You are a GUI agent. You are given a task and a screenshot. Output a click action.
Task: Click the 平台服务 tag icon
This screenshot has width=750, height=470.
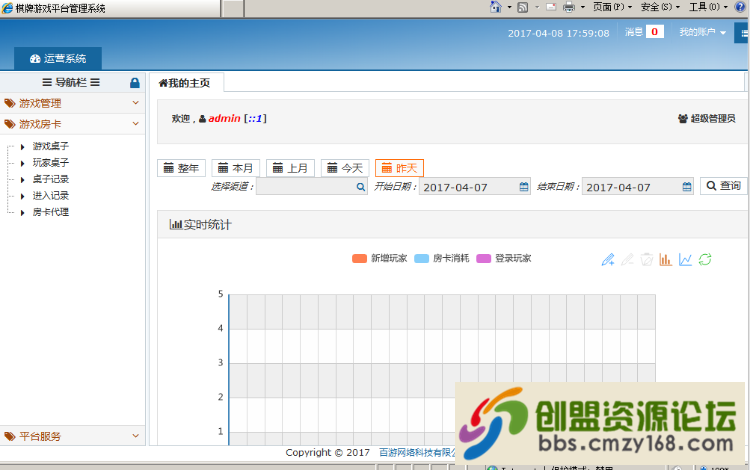(x=10, y=436)
